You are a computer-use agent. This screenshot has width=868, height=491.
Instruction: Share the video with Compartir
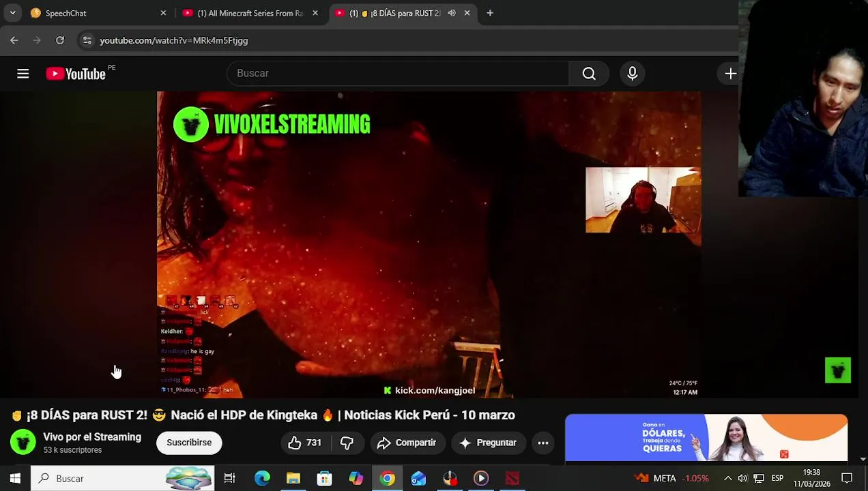406,443
